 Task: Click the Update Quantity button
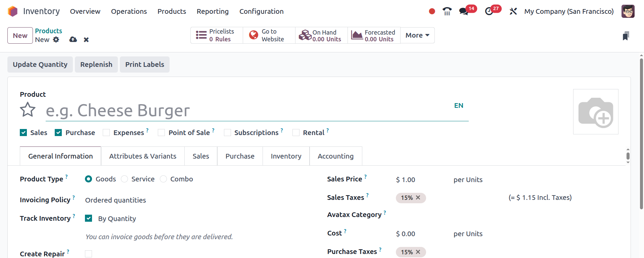coord(40,64)
